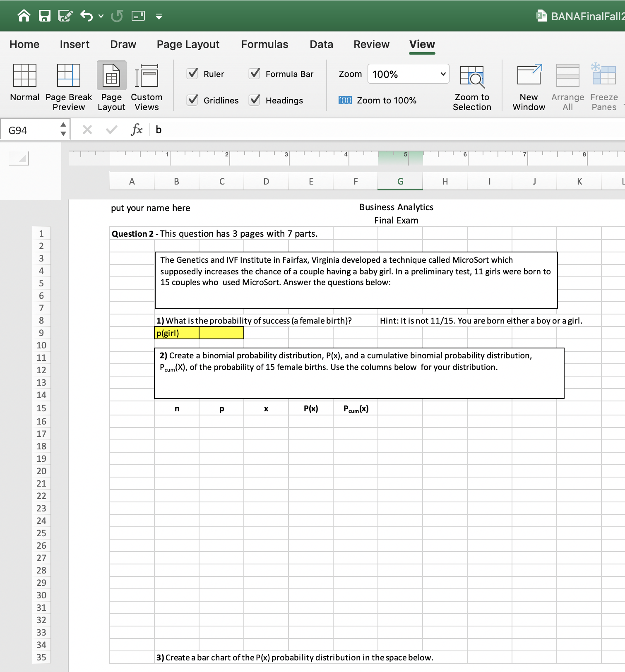Viewport: 625px width, 672px height.
Task: Open a New Window
Action: click(x=529, y=87)
